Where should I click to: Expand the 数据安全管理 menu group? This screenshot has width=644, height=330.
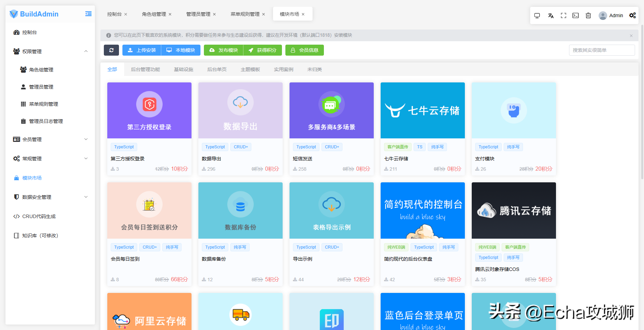click(50, 197)
